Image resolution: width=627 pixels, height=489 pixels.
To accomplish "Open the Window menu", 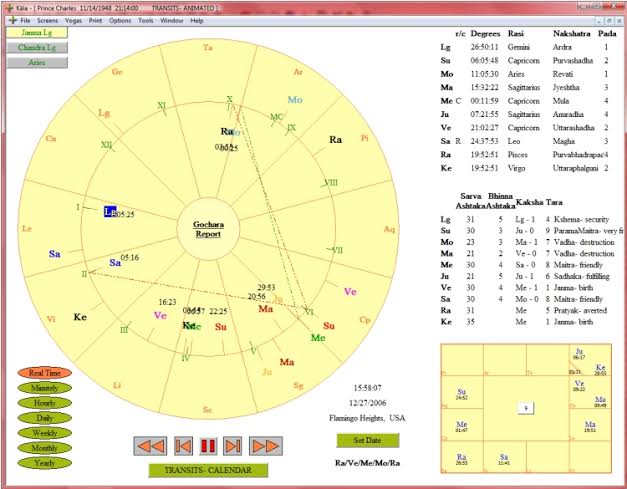I will click(x=172, y=20).
